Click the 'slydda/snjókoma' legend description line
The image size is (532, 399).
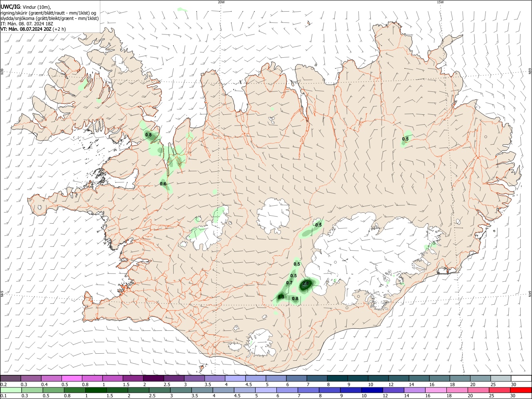pos(49,18)
